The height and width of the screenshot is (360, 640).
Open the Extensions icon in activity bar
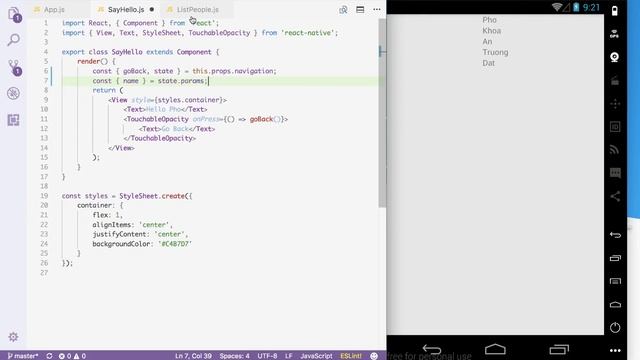point(13,120)
